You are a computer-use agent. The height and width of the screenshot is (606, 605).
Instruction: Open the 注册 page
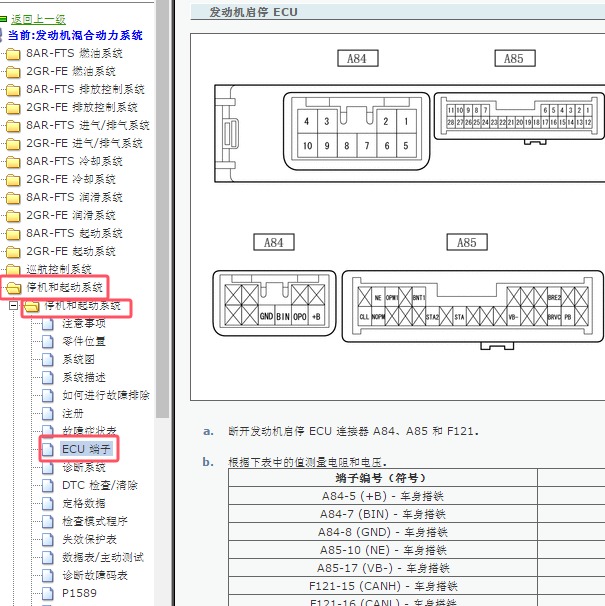pos(73,414)
